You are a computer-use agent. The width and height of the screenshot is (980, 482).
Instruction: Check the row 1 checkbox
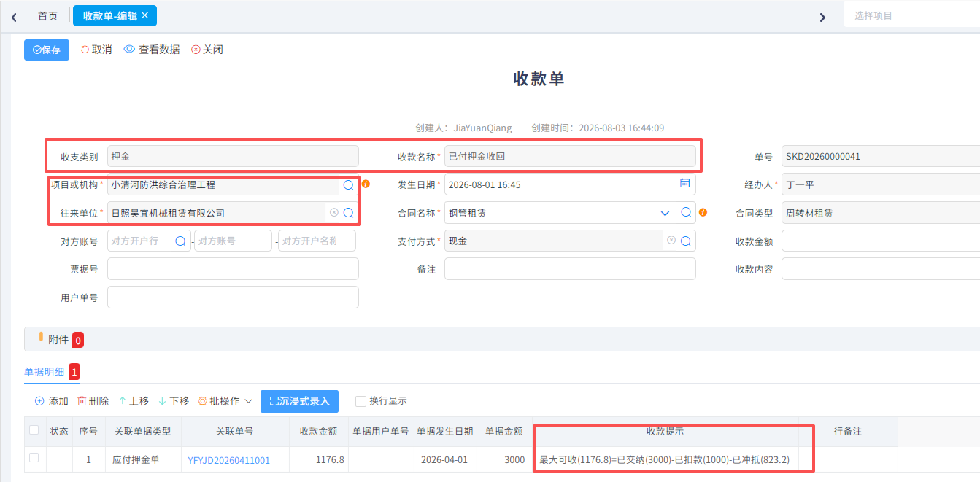34,457
